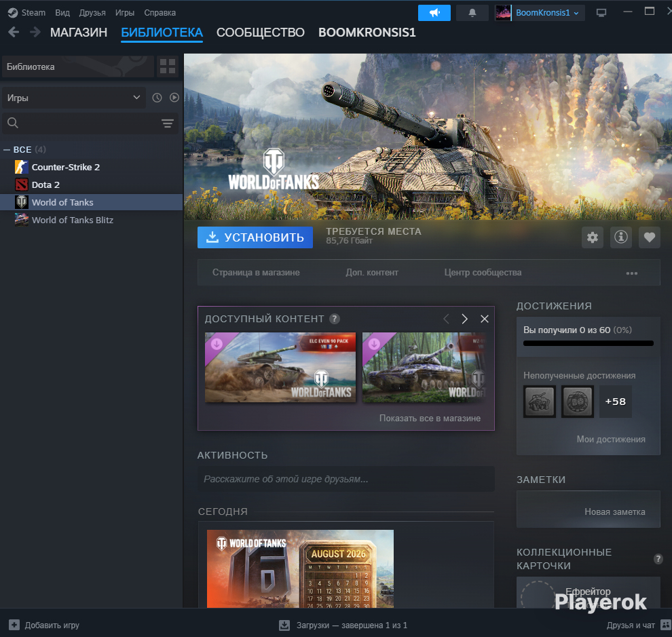Open game info icon
Viewport: 672px width, 637px height.
(x=621, y=237)
